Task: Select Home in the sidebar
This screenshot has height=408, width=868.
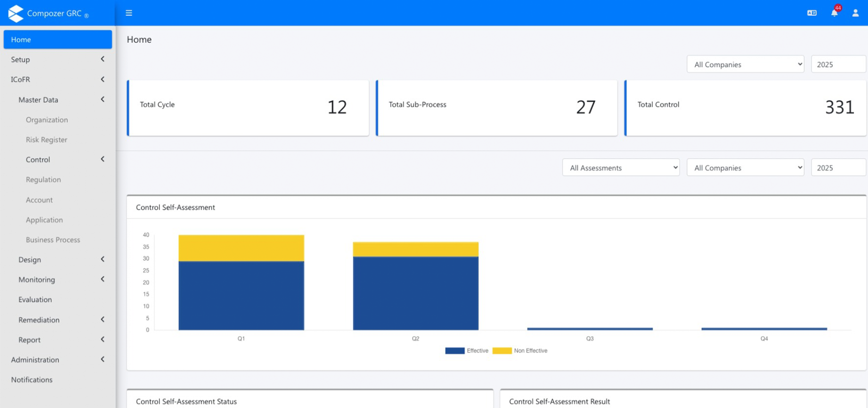Action: tap(58, 39)
